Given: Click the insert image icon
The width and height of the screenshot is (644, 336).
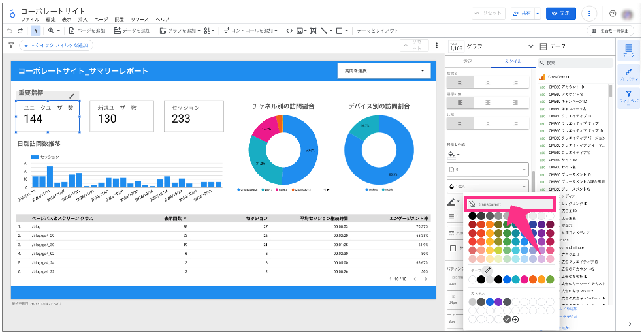Looking at the screenshot, I should [300, 31].
